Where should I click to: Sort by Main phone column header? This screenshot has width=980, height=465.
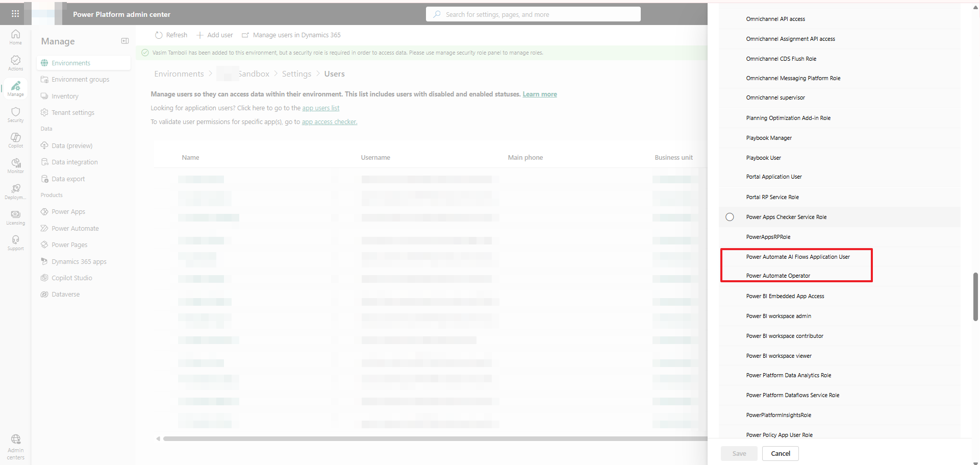(x=525, y=158)
